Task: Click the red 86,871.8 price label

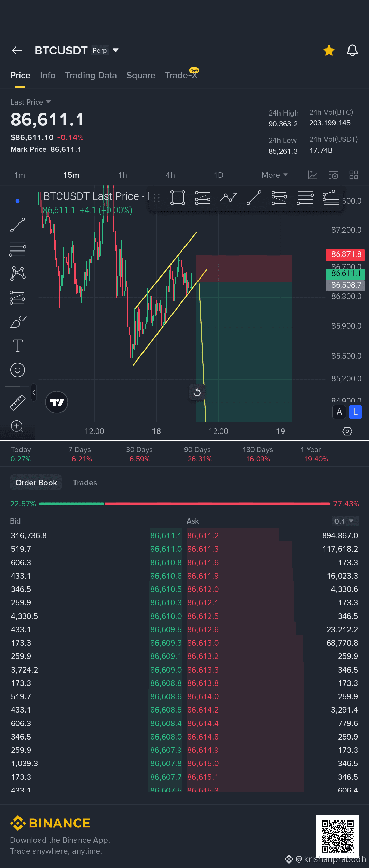Action: 346,254
